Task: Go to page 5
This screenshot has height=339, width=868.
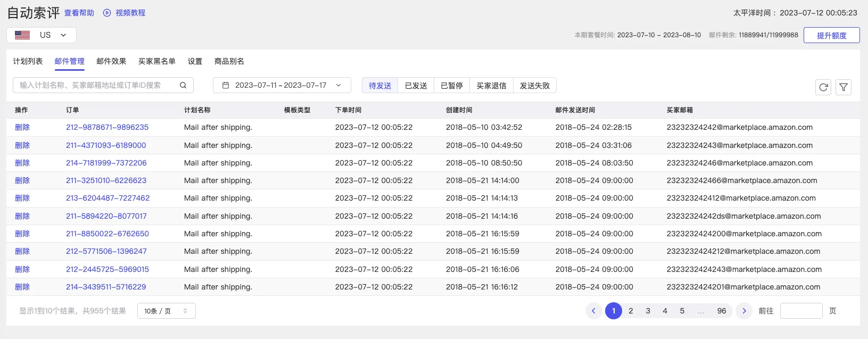Action: 682,311
